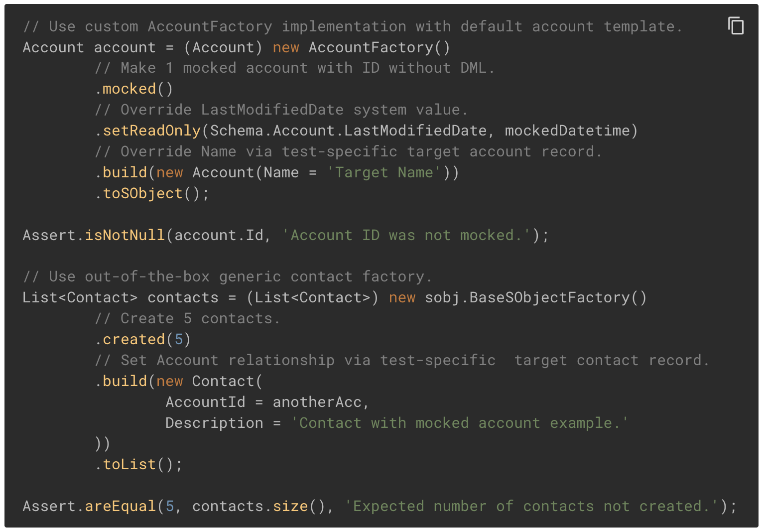Click the 'Create 5 contacts' comment
The image size is (764, 532).
pos(187,318)
